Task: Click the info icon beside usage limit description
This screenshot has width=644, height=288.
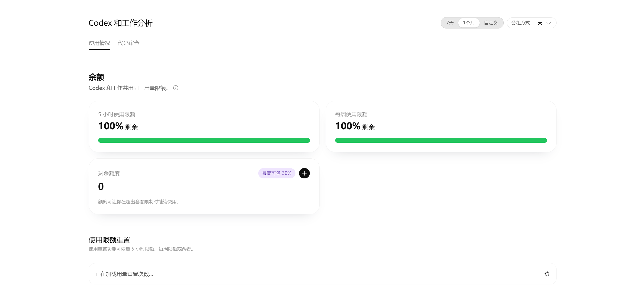Action: click(x=176, y=88)
